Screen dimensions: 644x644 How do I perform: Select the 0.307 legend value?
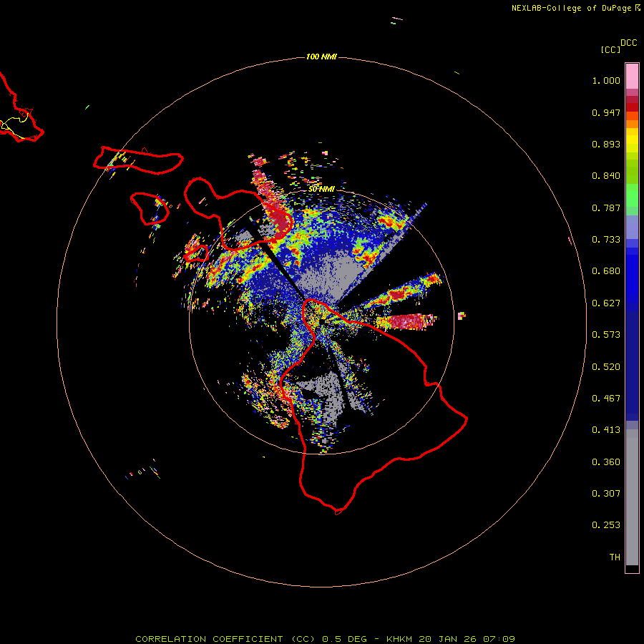pyautogui.click(x=606, y=494)
